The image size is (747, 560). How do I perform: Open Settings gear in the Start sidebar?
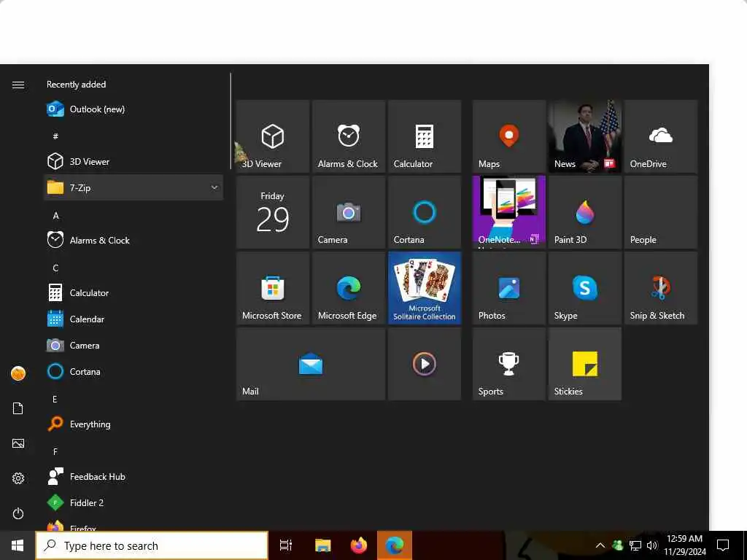tap(18, 478)
